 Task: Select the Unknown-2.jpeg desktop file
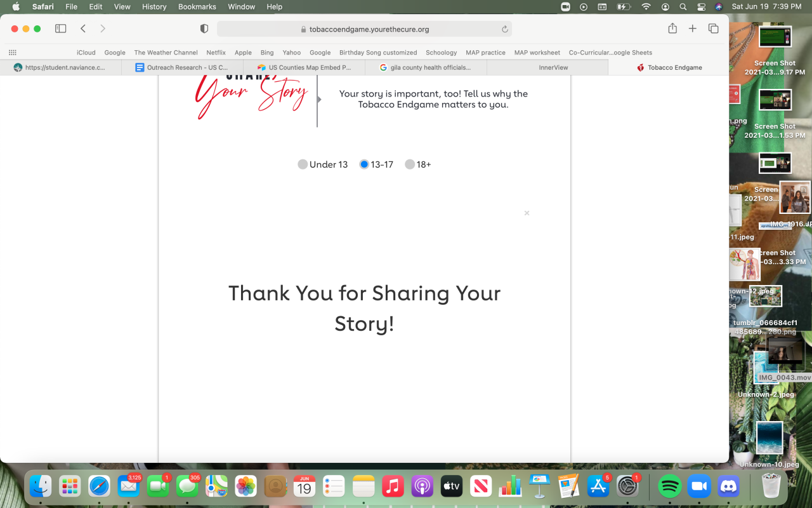pyautogui.click(x=766, y=394)
